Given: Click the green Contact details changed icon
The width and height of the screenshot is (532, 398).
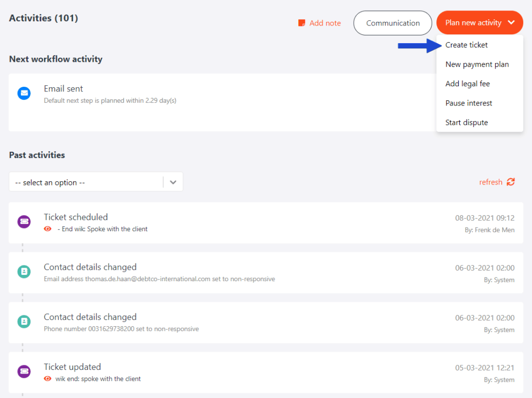Looking at the screenshot, I should tap(23, 271).
